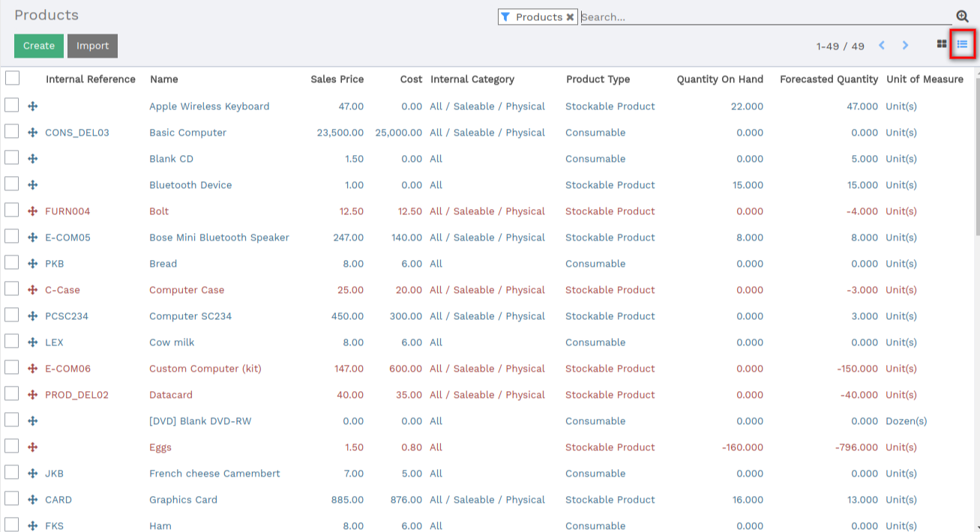Open the Bose Mini Bluetooth Speaker product
980x532 pixels.
click(x=219, y=238)
